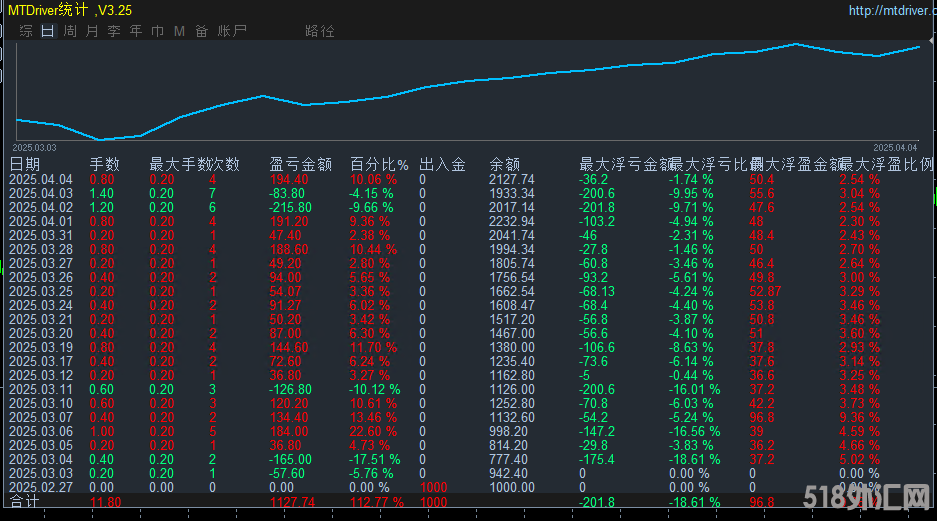Image resolution: width=937 pixels, height=521 pixels.
Task: Click the 出入金 column header
Action: (x=442, y=164)
